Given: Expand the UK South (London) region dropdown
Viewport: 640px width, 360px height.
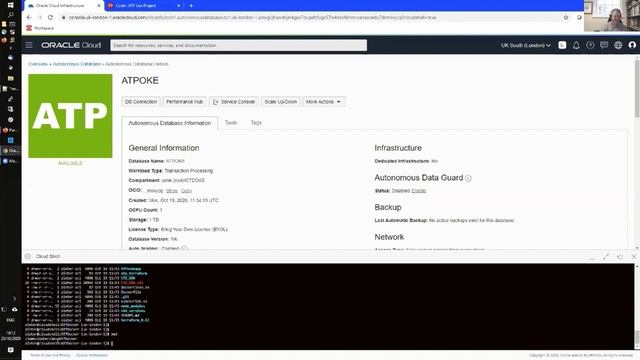Looking at the screenshot, I should [526, 45].
